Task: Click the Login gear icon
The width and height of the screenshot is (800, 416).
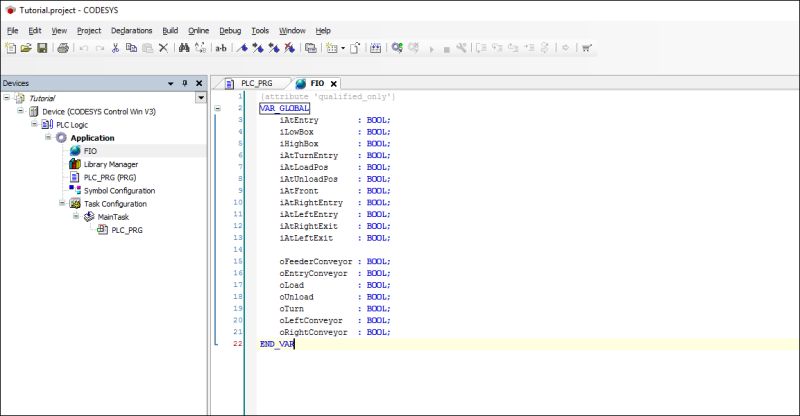Action: 397,48
